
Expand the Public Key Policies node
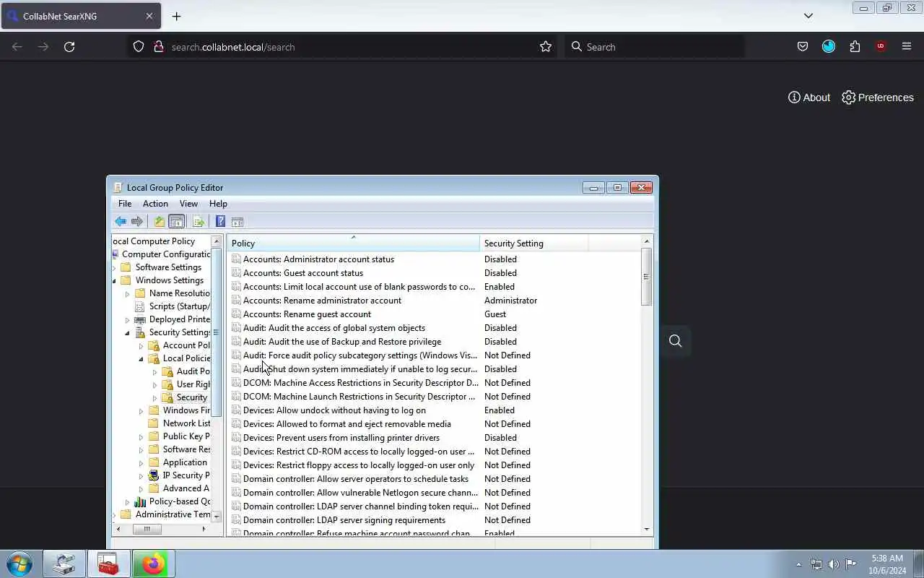click(141, 436)
